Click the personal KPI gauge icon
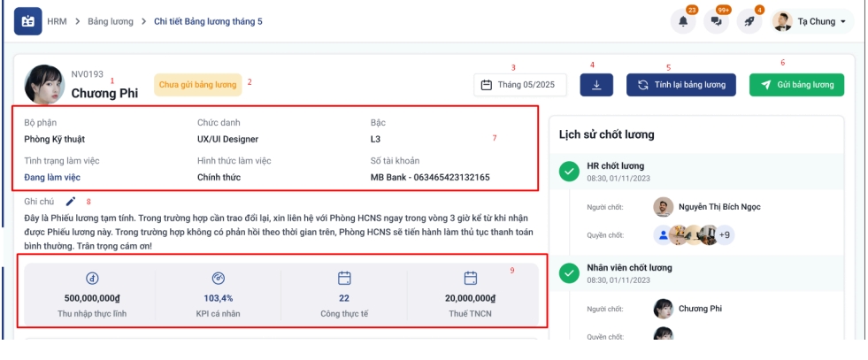This screenshot has height=360, width=868. coord(218,277)
